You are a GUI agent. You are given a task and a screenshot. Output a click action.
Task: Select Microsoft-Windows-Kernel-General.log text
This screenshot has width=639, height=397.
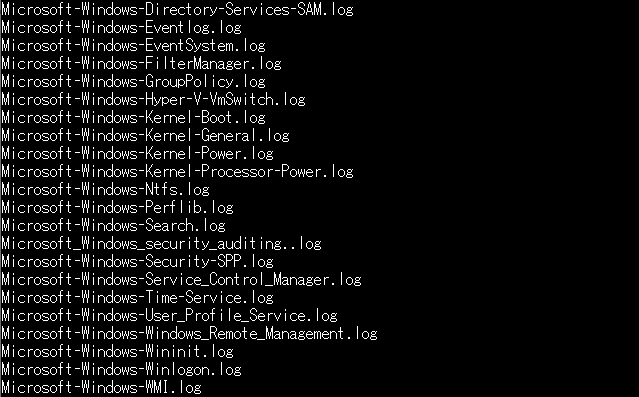[x=145, y=135]
